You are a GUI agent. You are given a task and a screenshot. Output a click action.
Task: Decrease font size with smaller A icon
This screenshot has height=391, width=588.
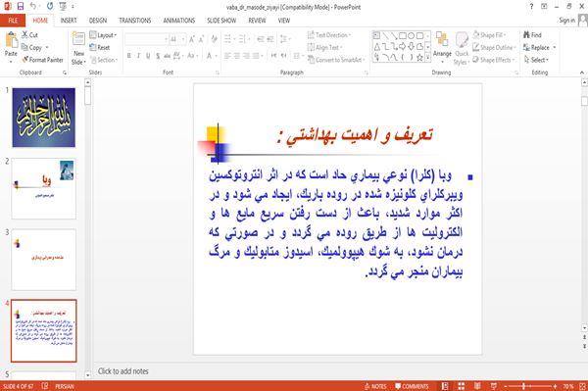[x=202, y=39]
